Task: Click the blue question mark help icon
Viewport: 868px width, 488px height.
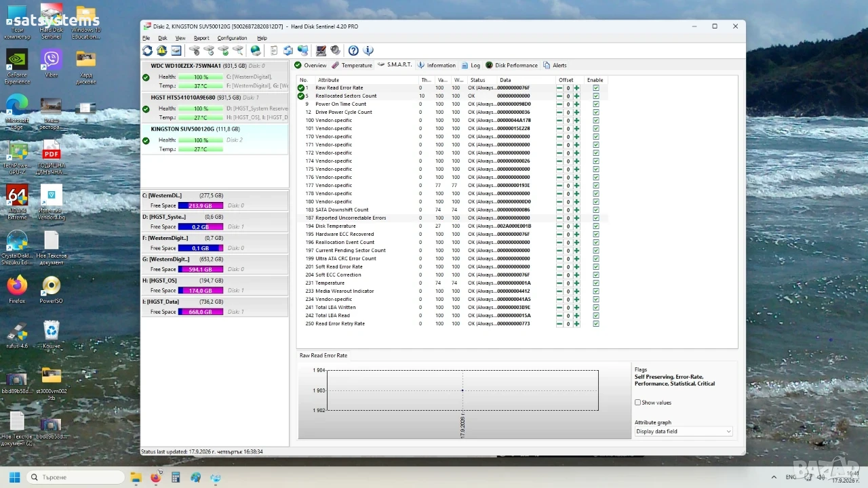Action: pos(353,51)
